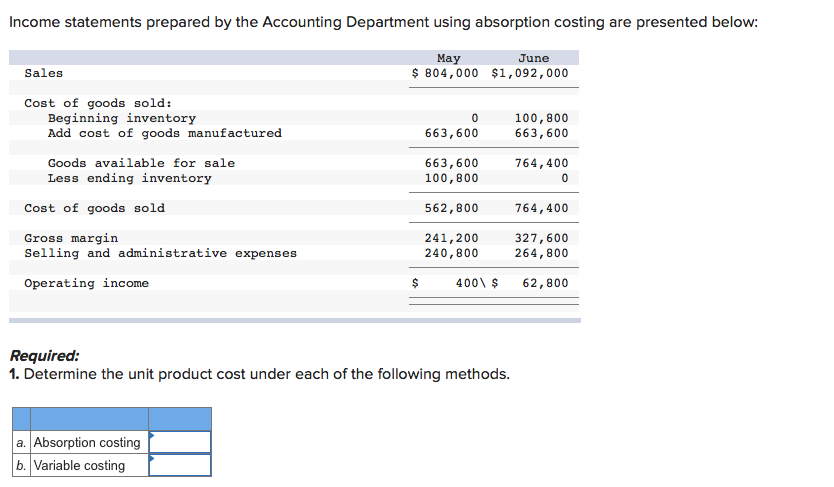
Task: Click May beginning inventory value 0
Action: click(x=474, y=118)
